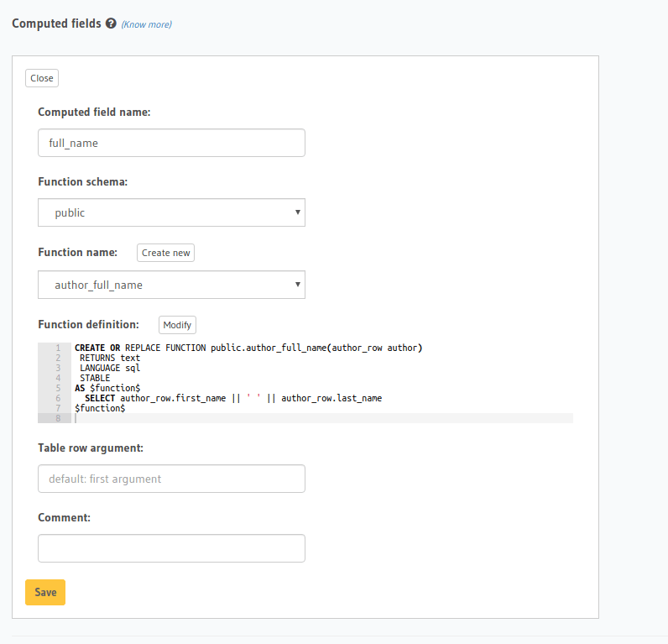
Task: Click the closing $function$ on line 7
Action: pyautogui.click(x=100, y=408)
